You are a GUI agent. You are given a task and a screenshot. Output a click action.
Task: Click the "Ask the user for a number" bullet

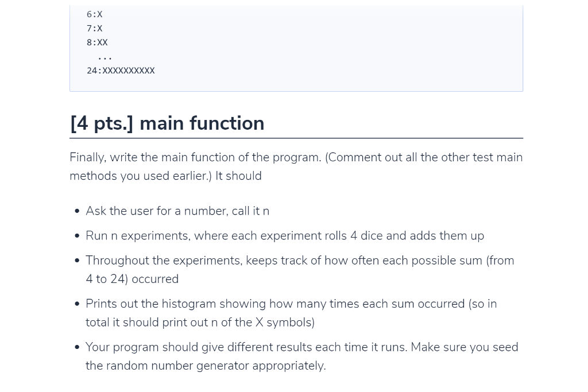tap(177, 211)
